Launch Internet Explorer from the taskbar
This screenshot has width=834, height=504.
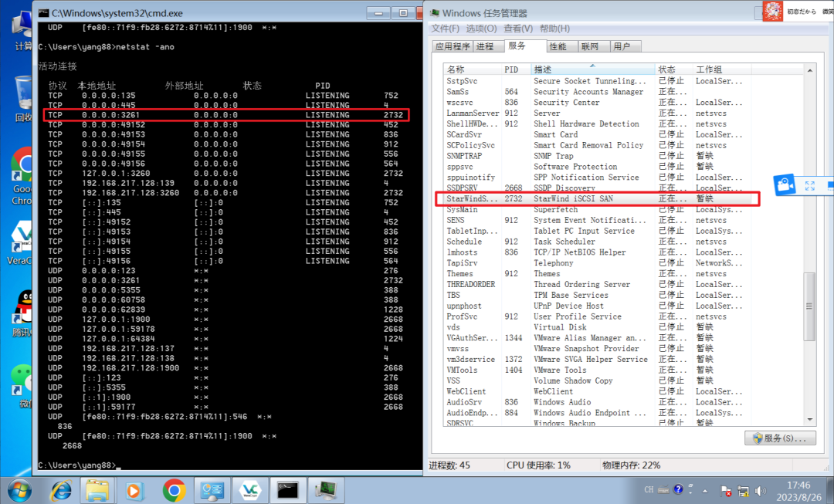[x=61, y=490]
